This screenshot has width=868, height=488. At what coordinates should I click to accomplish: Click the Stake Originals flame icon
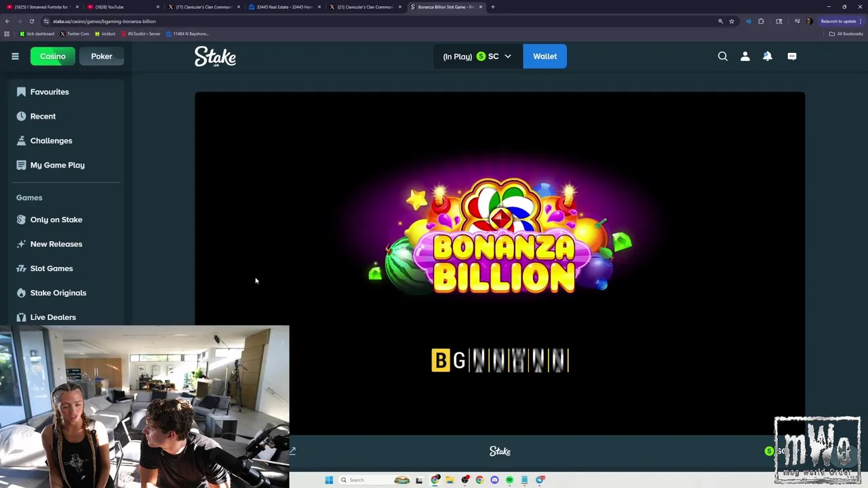tap(21, 293)
